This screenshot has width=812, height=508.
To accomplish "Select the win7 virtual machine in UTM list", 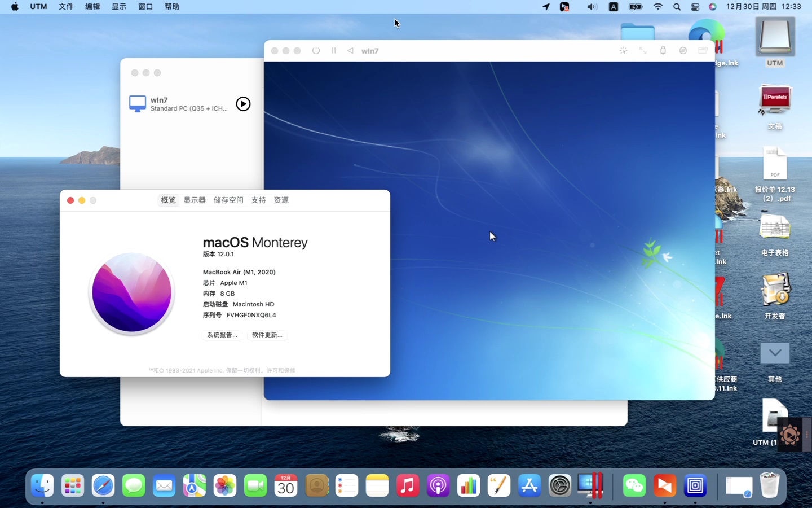I will click(x=190, y=104).
